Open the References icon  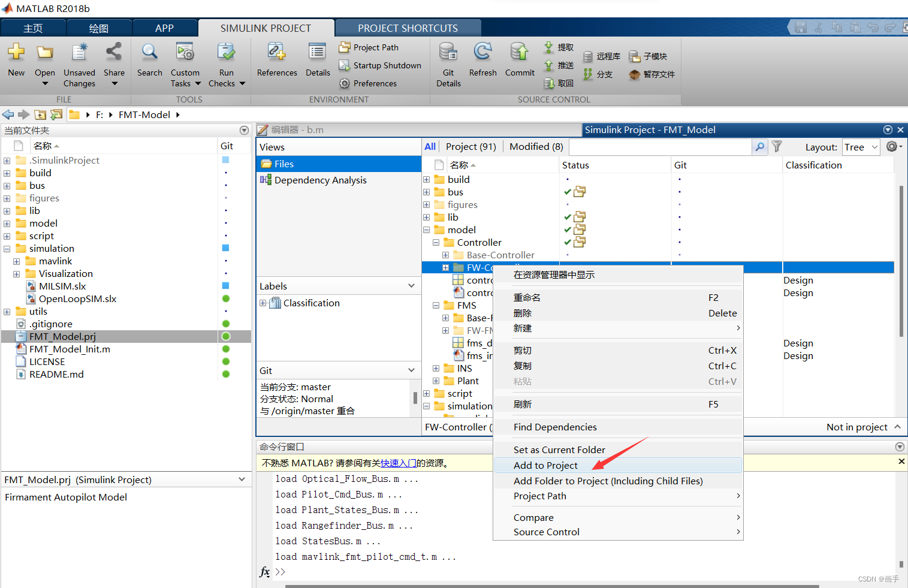(x=276, y=52)
